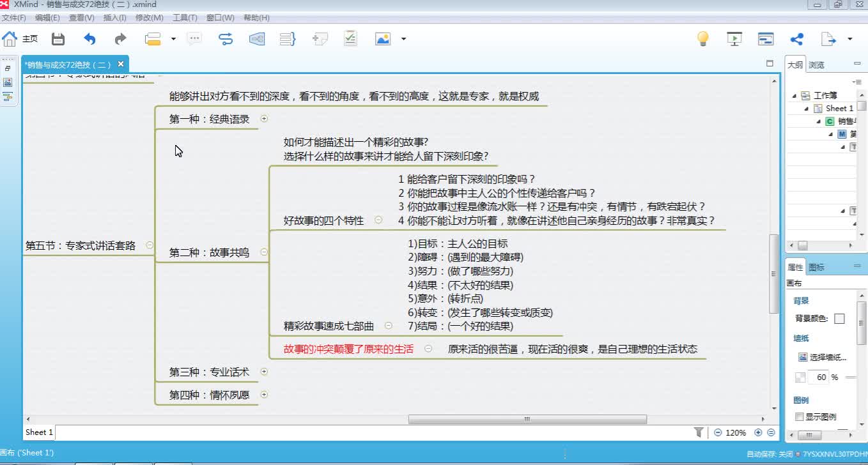
Task: Start presentation mode
Action: pos(734,39)
